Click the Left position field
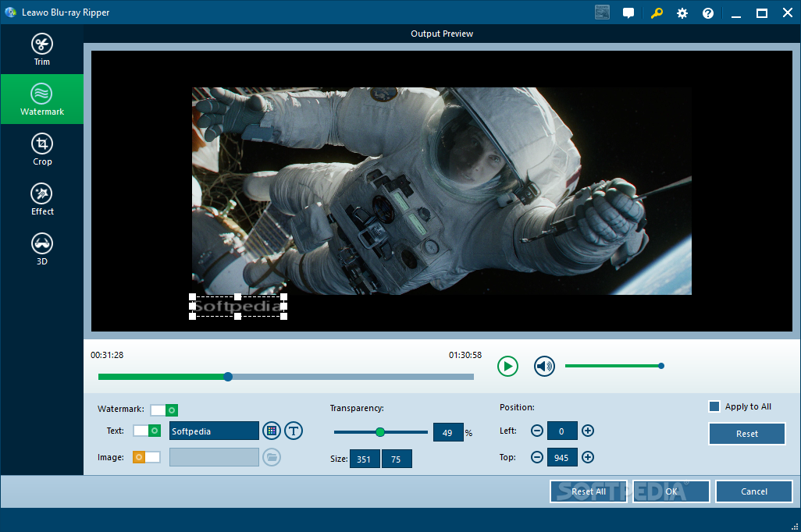 562,431
